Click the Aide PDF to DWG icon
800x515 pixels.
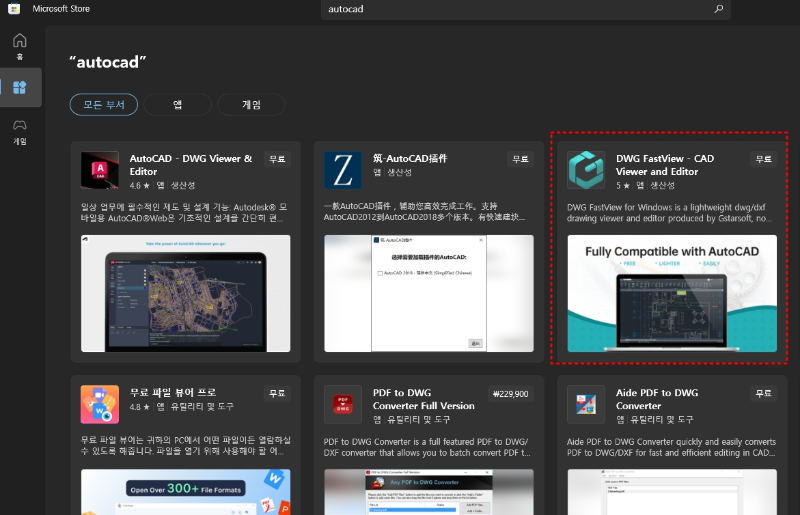point(586,404)
